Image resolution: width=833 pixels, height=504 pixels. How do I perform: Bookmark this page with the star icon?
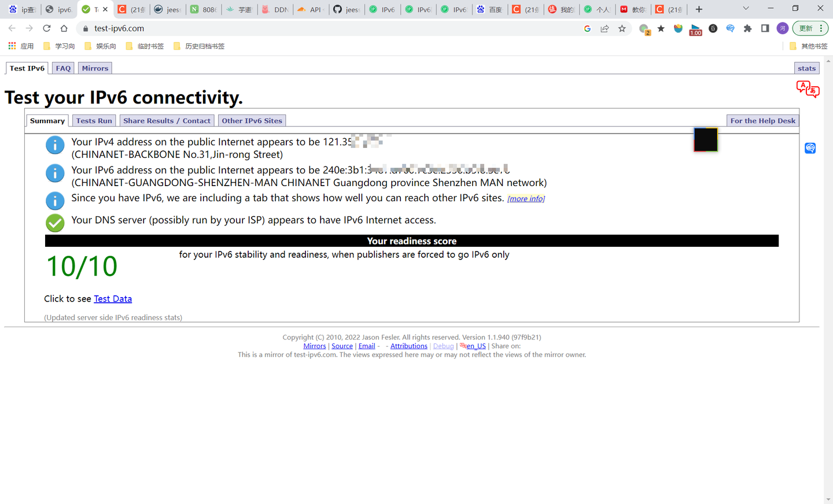(x=622, y=28)
